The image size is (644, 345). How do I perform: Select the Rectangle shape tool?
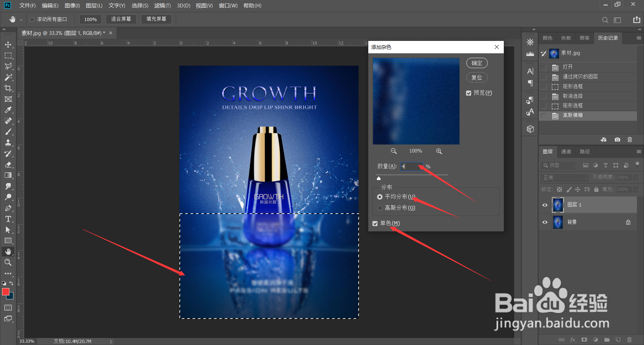pos(8,241)
